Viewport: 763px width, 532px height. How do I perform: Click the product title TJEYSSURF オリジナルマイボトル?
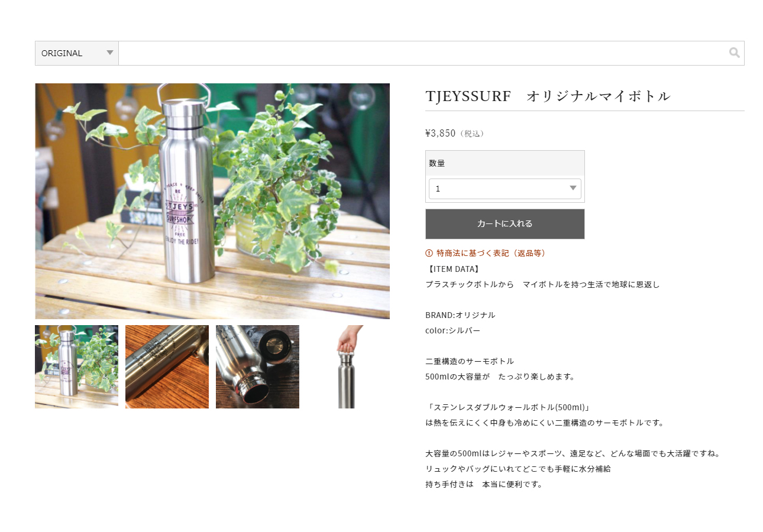pos(548,96)
